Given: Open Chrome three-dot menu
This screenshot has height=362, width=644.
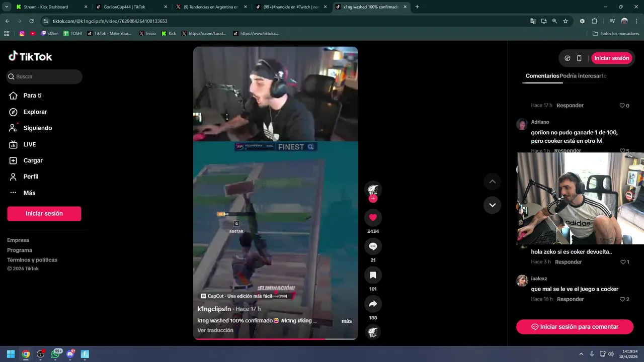Looking at the screenshot, I should coord(636,21).
